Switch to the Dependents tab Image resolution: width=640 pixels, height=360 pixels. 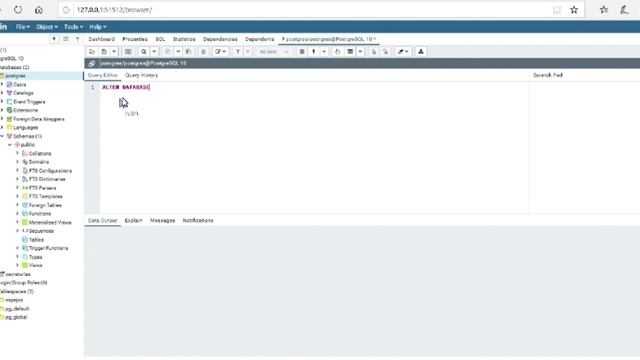click(x=260, y=39)
